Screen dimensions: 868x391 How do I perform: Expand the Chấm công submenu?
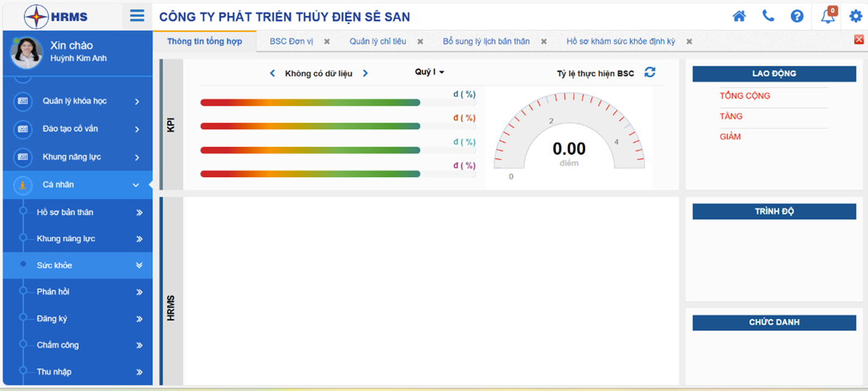pyautogui.click(x=139, y=345)
